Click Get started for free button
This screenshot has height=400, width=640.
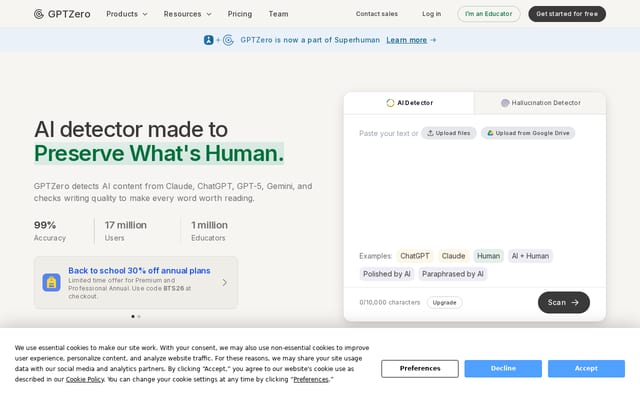pyautogui.click(x=567, y=14)
